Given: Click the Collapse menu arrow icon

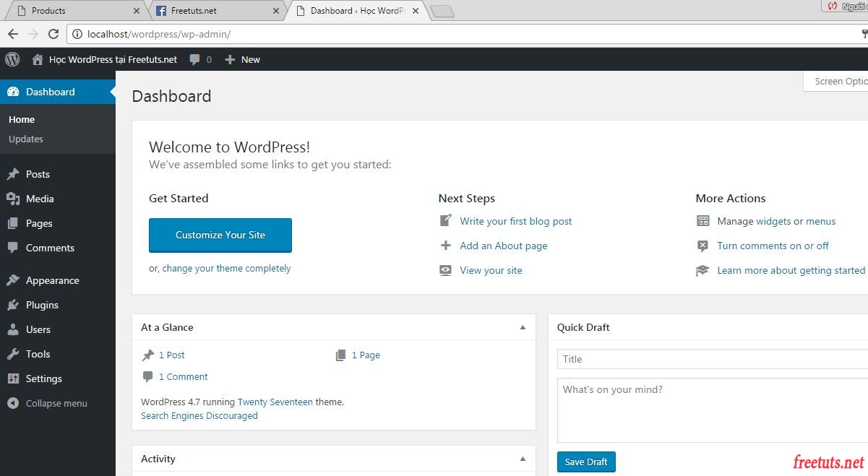Looking at the screenshot, I should pyautogui.click(x=12, y=403).
